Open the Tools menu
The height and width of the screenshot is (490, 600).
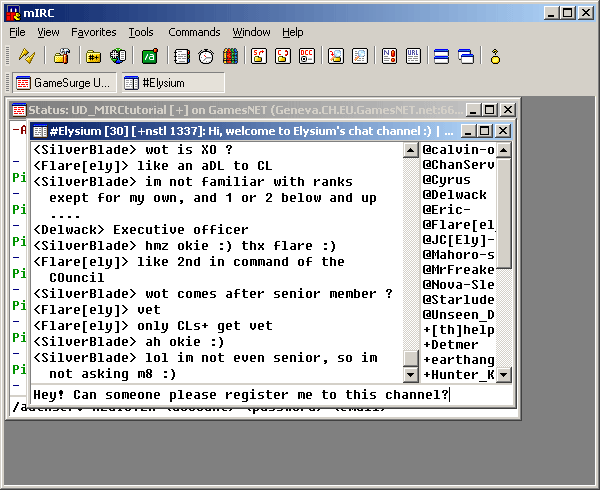point(141,32)
